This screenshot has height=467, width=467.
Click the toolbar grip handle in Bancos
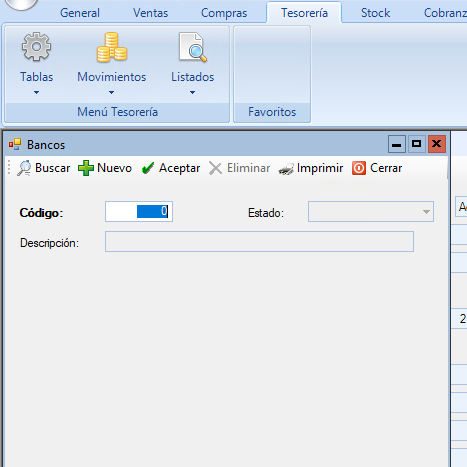click(9, 168)
